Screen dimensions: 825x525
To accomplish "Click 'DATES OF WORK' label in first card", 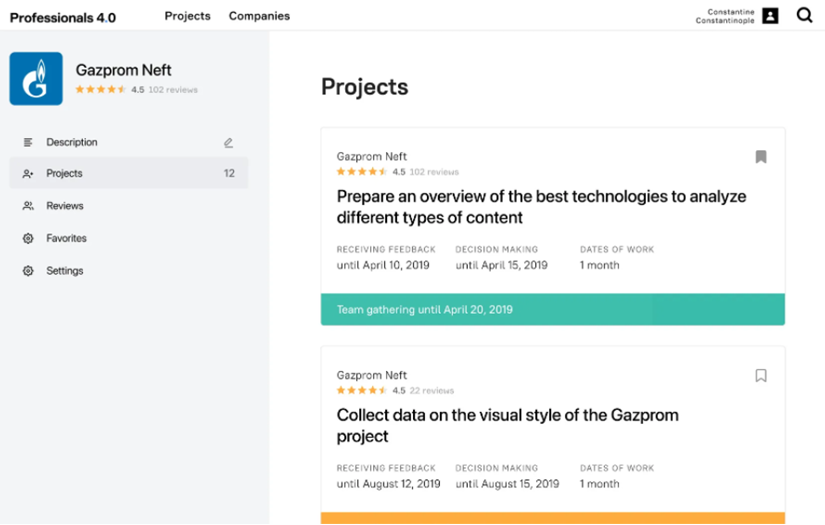I will pyautogui.click(x=617, y=249).
